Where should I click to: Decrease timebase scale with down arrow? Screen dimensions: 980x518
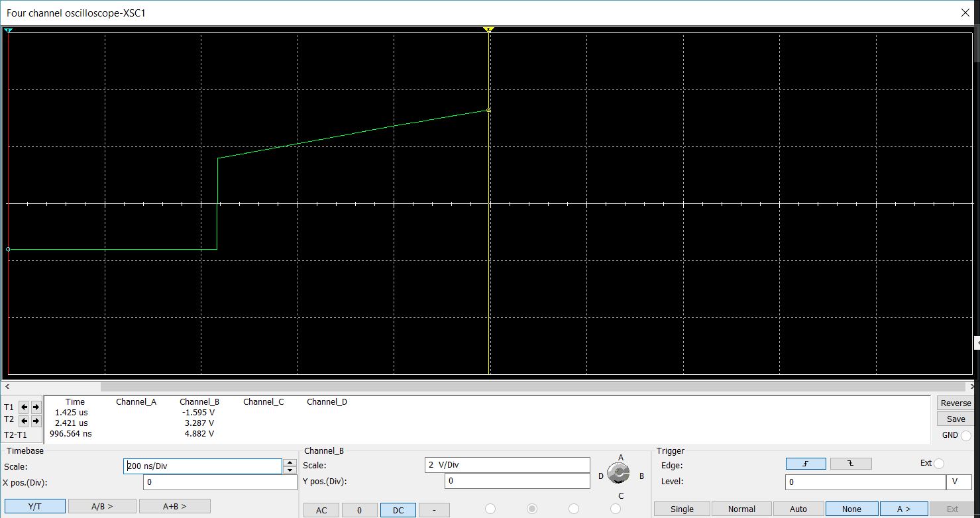tap(290, 470)
